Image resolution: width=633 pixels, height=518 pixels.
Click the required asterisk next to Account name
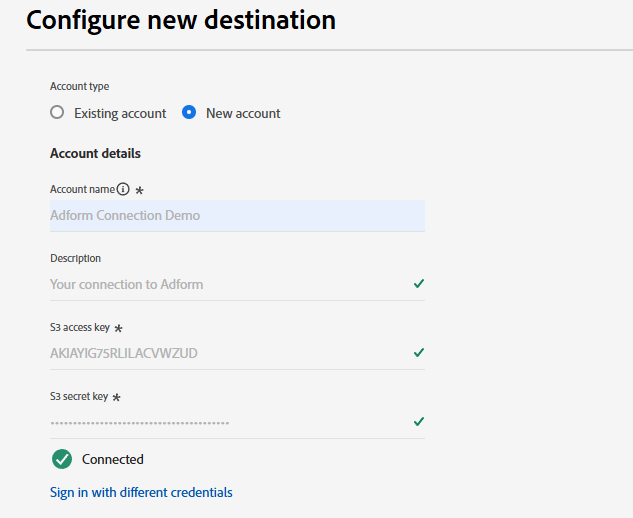coord(139,190)
